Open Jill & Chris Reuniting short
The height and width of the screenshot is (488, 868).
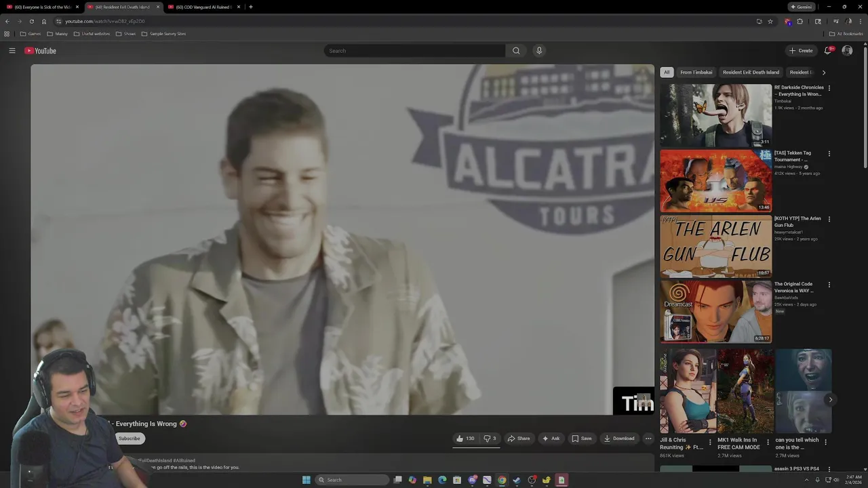click(x=688, y=391)
